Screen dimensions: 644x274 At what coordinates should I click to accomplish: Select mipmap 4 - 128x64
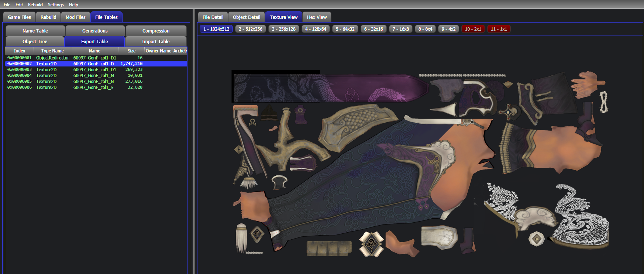point(316,29)
